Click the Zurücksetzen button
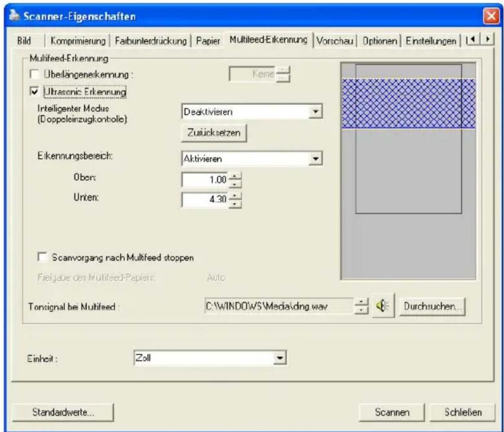The width and height of the screenshot is (504, 432). 214,133
